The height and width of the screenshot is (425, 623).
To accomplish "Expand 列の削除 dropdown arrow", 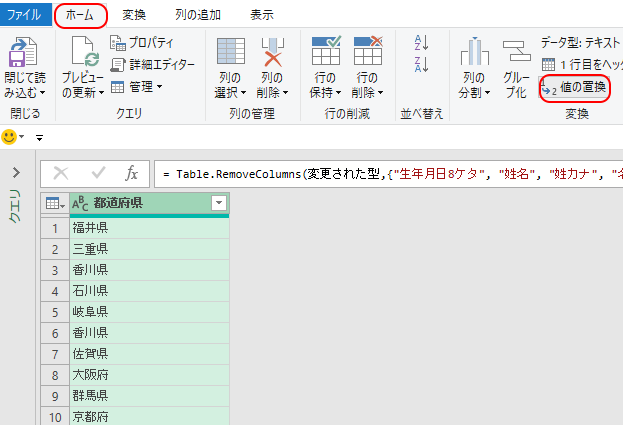I will [285, 93].
